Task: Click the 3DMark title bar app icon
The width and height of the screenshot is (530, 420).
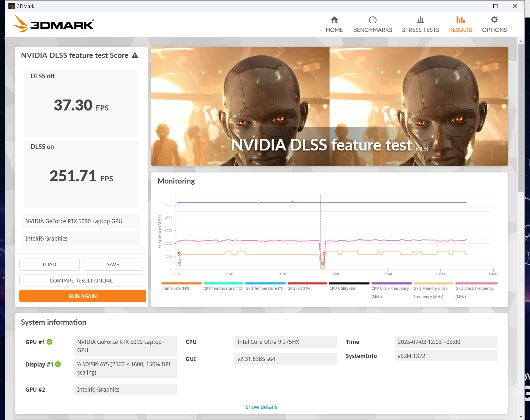Action: coord(11,6)
